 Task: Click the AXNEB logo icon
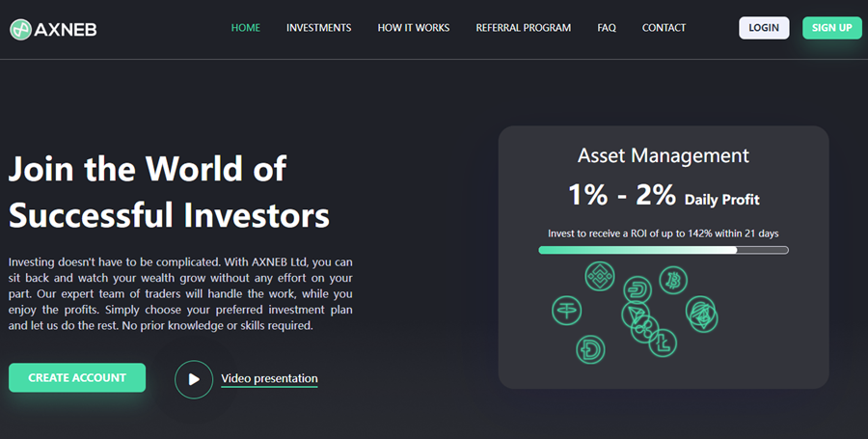tap(21, 29)
